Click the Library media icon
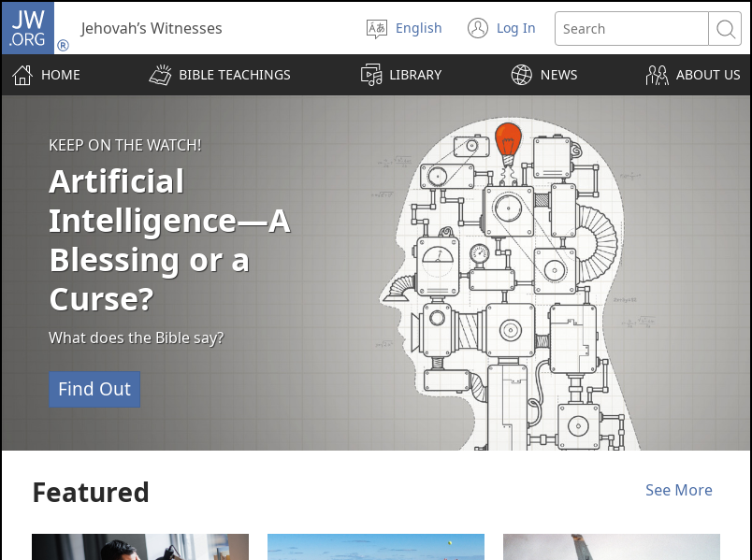The image size is (752, 560). tap(371, 75)
